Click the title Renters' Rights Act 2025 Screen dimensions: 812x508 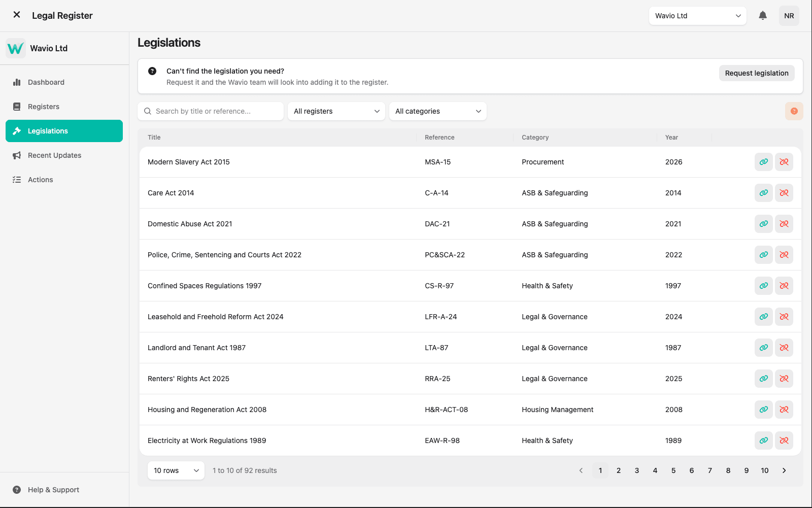[x=188, y=379]
